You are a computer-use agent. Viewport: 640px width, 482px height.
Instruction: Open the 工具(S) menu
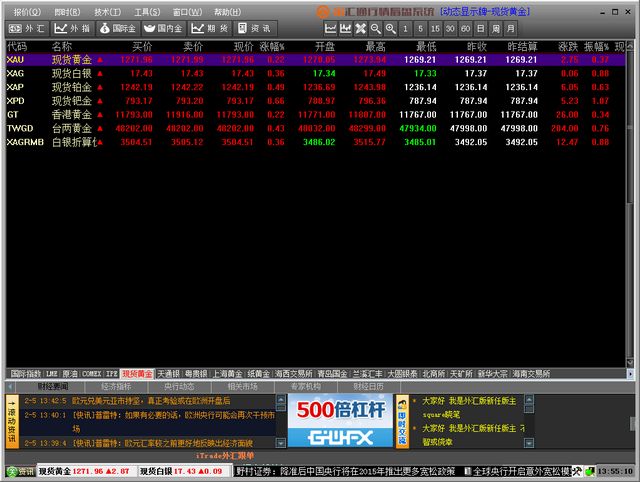click(147, 12)
